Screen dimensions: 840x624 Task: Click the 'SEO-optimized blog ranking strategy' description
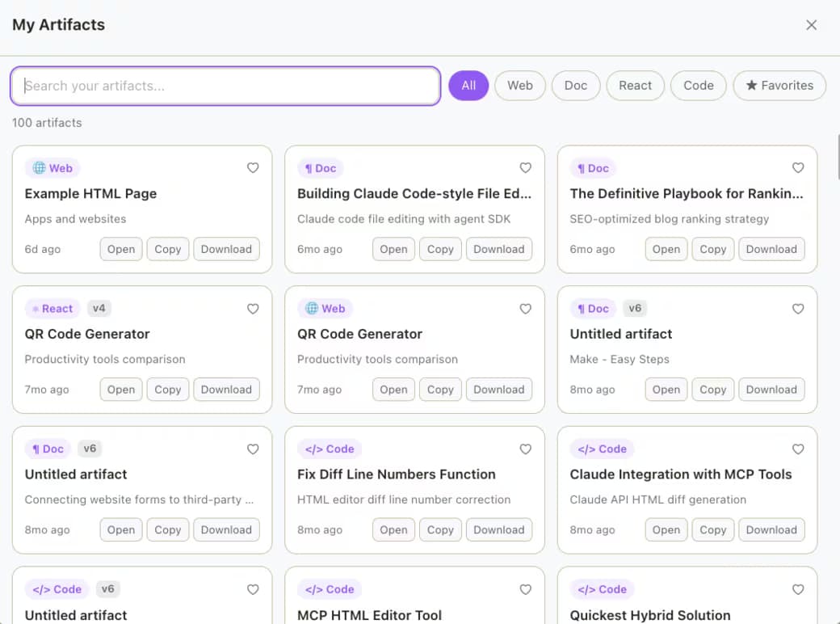670,219
